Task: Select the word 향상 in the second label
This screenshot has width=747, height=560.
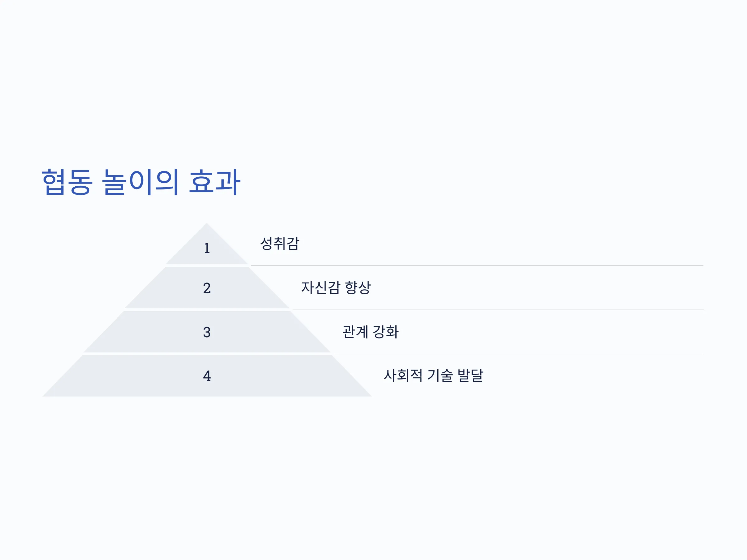Action: click(x=358, y=287)
